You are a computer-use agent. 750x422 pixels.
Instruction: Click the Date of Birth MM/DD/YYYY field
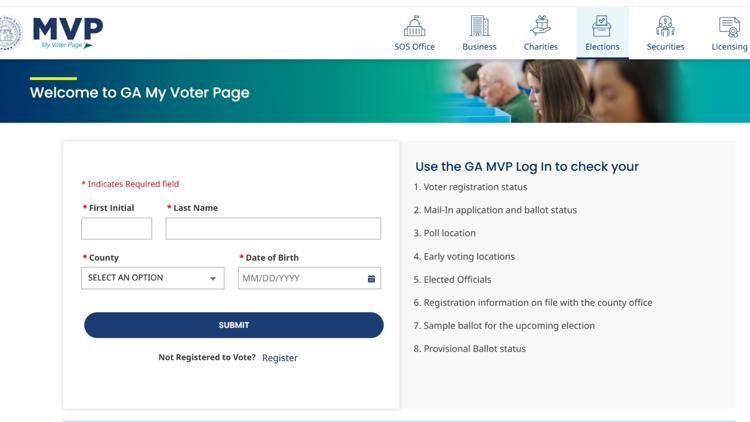300,278
